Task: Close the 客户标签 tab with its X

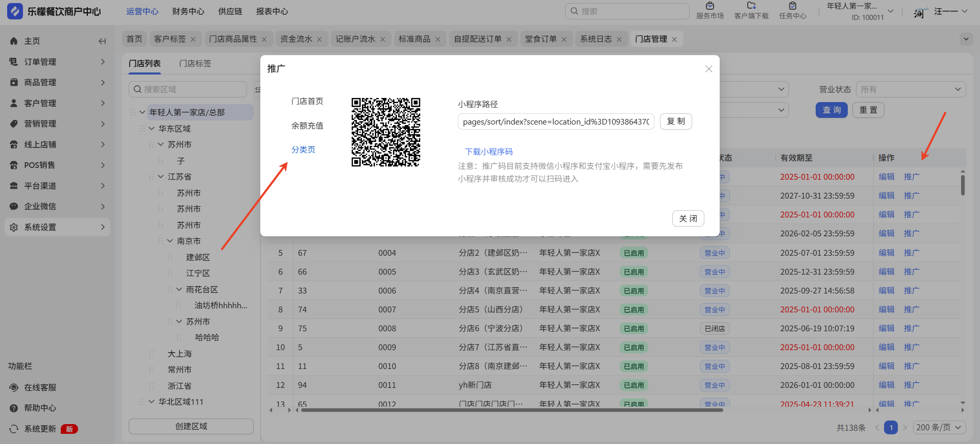Action: [193, 39]
